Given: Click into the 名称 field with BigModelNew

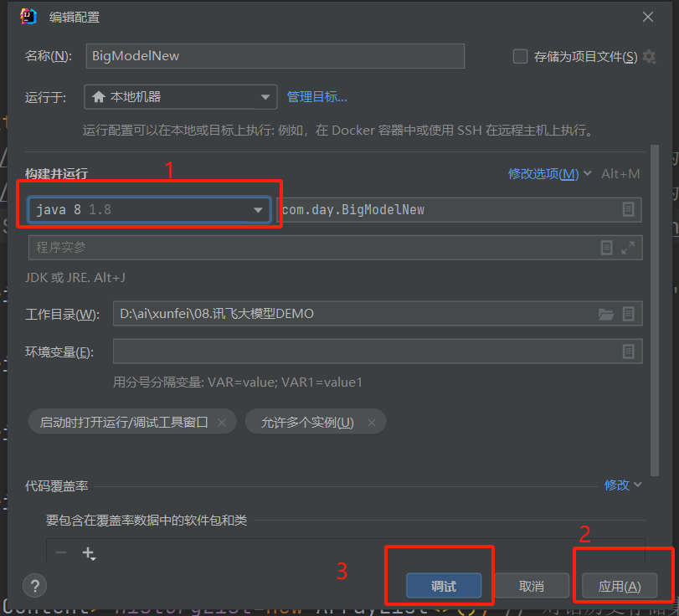Looking at the screenshot, I should coord(275,56).
